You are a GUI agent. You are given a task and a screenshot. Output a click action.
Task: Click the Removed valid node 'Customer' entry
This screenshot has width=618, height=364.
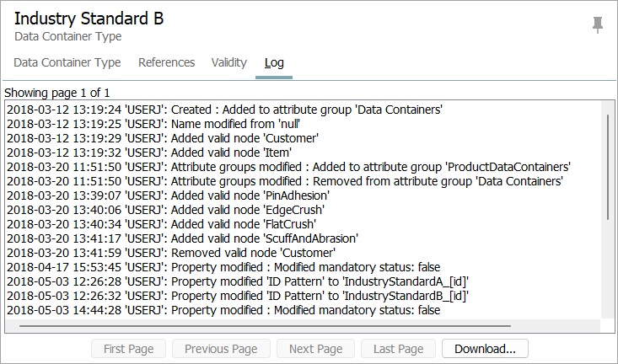click(x=171, y=253)
